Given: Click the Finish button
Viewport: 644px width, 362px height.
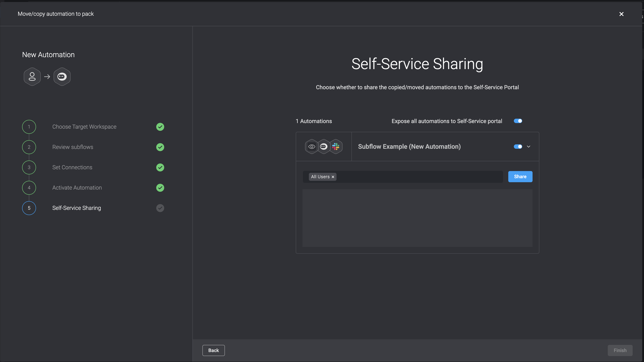Looking at the screenshot, I should pos(620,350).
